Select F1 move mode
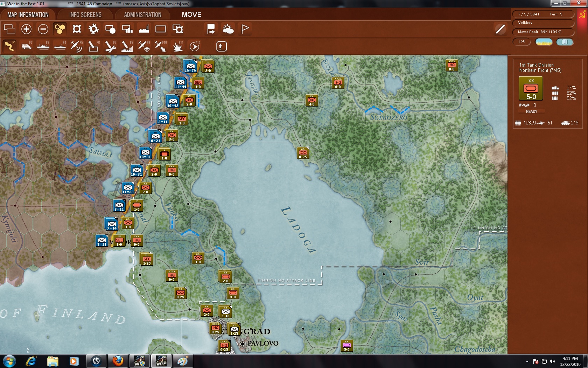The width and height of the screenshot is (588, 368). [9, 46]
